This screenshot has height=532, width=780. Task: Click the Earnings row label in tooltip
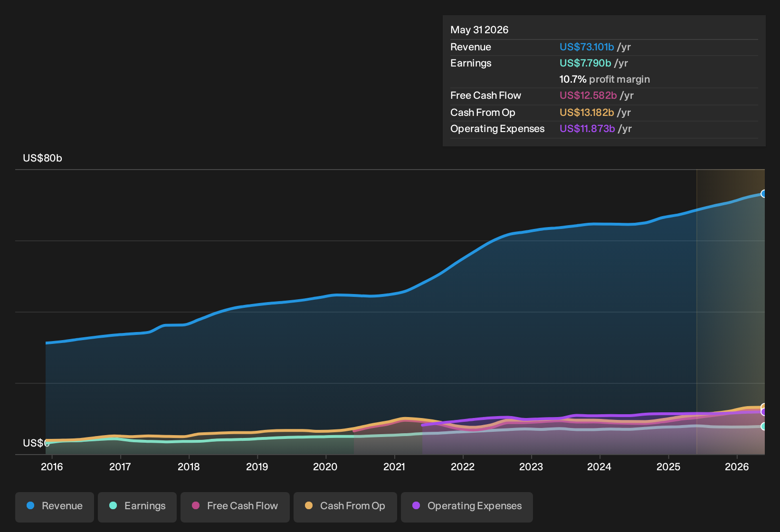pos(471,63)
